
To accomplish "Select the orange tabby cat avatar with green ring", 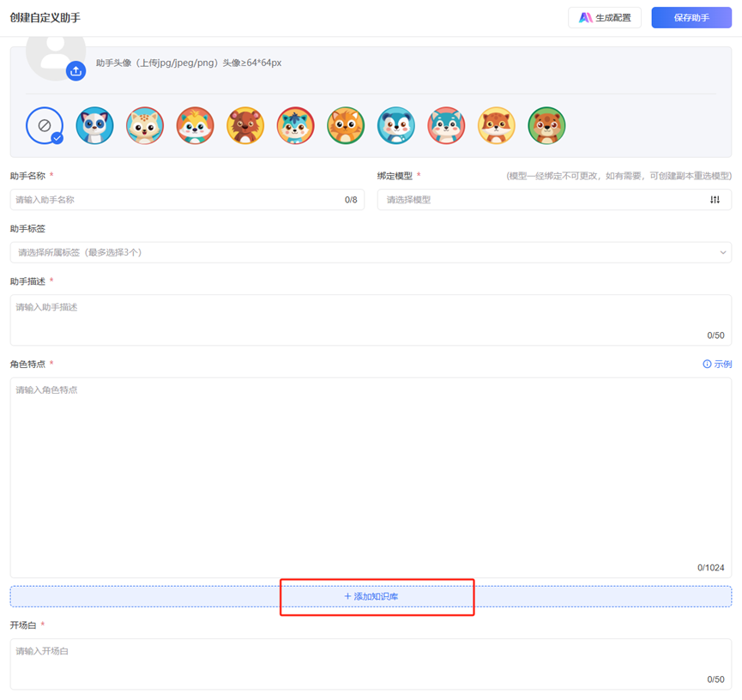I will [346, 125].
